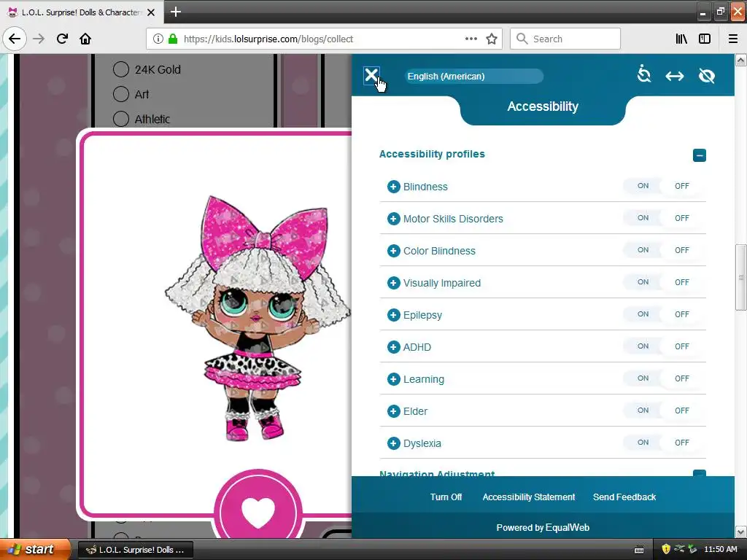Click the scrollbar down arrow
The height and width of the screenshot is (560, 747).
741,532
